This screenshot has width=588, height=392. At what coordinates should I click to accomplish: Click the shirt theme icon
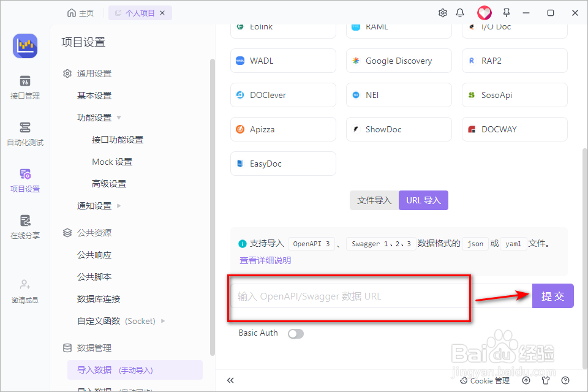[546, 381]
